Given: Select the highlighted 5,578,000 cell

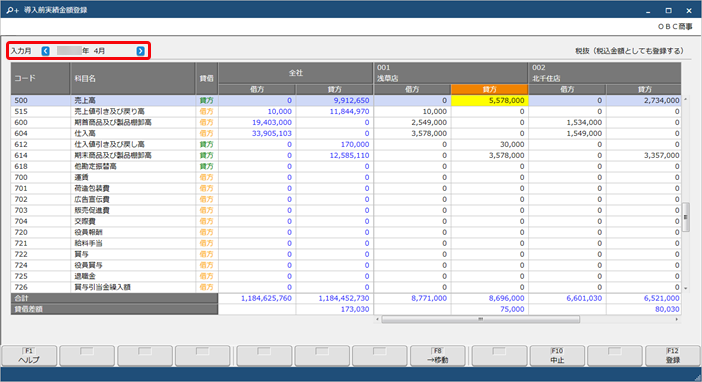Looking at the screenshot, I should [489, 100].
